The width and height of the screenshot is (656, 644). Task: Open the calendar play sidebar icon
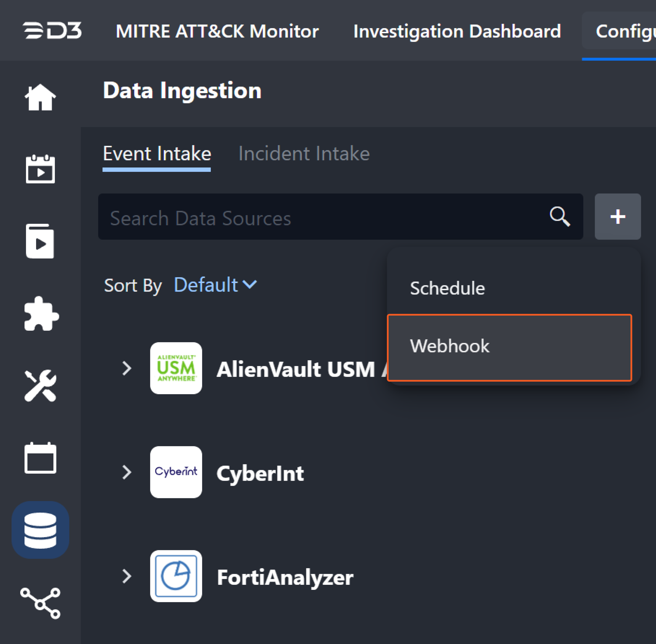click(40, 169)
